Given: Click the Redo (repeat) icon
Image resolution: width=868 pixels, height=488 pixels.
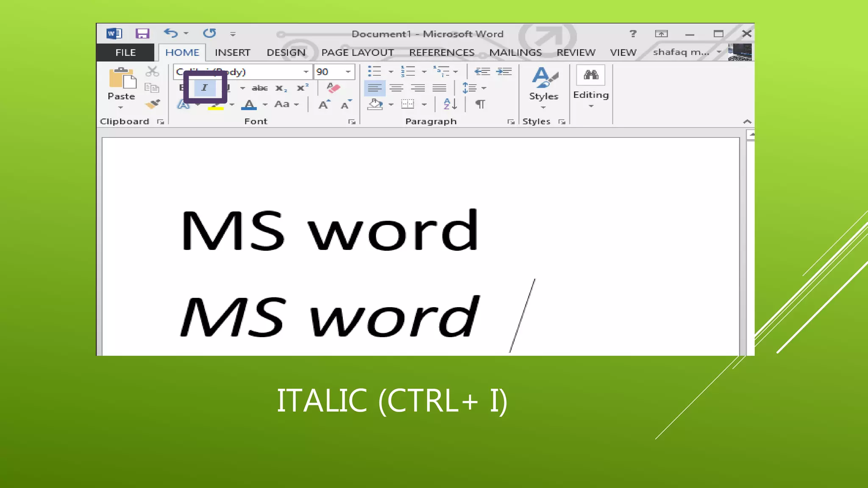Looking at the screenshot, I should click(x=209, y=33).
